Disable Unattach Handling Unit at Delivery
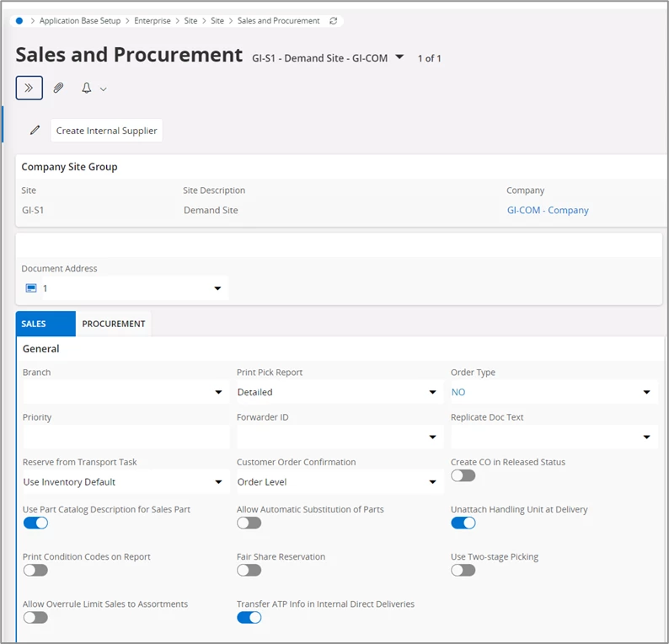Viewport: 669px width, 644px height. click(x=463, y=523)
